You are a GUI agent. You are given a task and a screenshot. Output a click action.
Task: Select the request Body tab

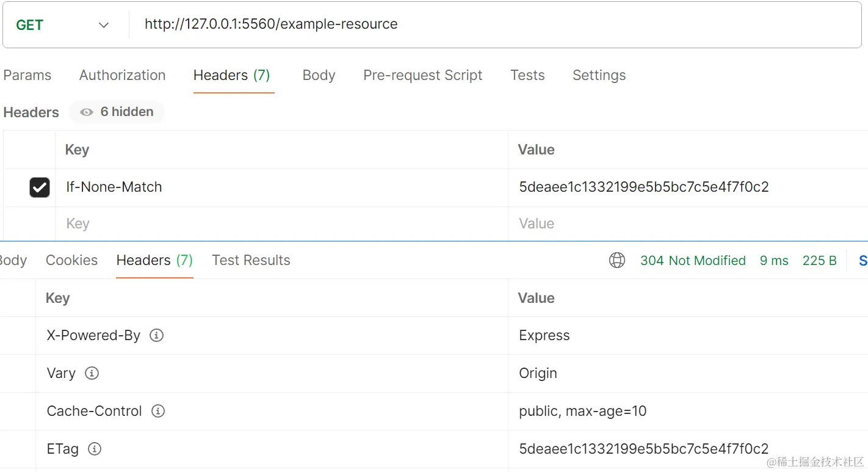pos(319,75)
